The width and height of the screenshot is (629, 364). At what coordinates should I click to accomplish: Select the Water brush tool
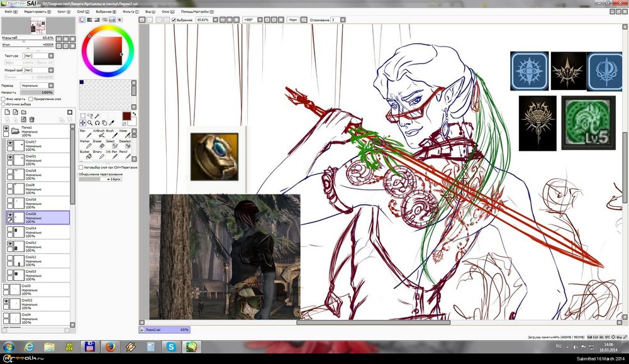click(126, 135)
